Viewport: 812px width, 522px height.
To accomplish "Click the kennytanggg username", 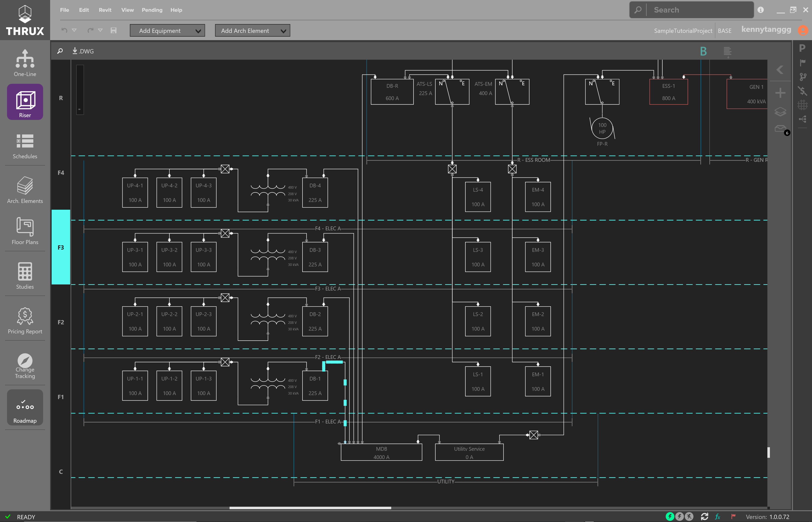I will click(766, 30).
